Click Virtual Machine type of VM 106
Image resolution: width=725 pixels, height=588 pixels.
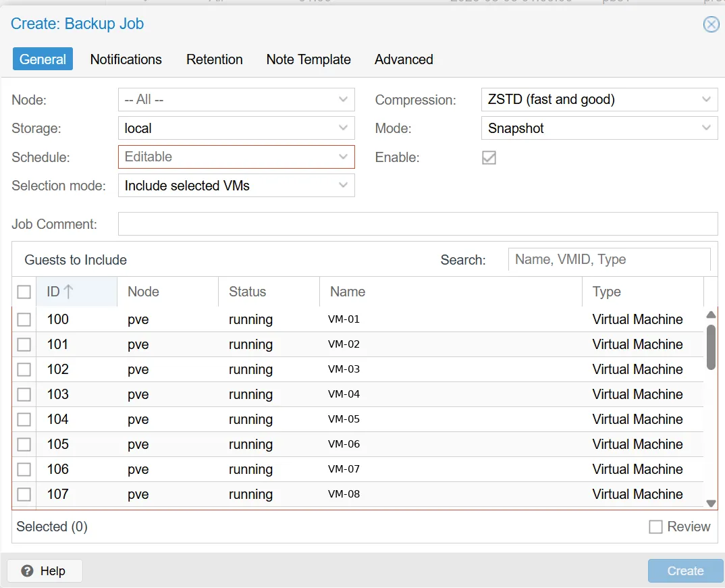[637, 469]
